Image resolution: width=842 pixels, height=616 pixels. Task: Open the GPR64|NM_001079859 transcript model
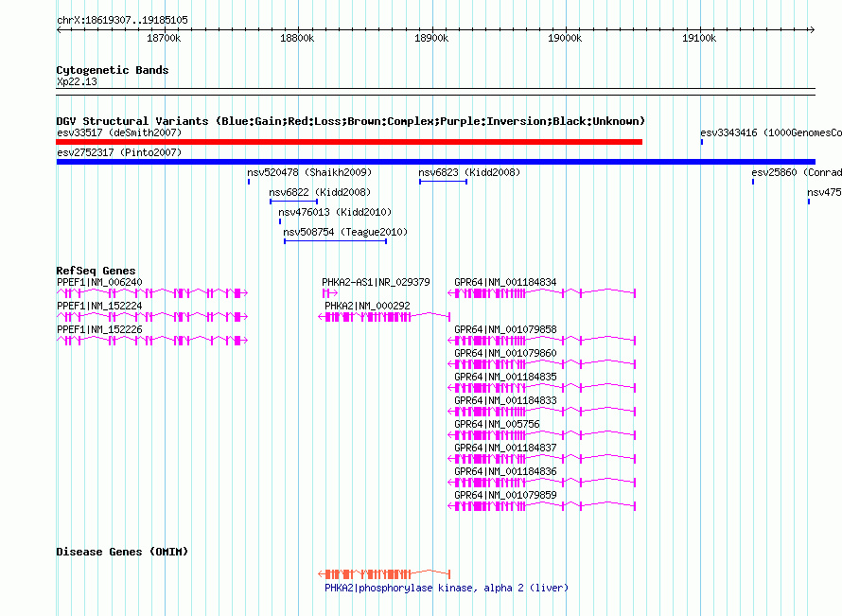click(x=542, y=505)
